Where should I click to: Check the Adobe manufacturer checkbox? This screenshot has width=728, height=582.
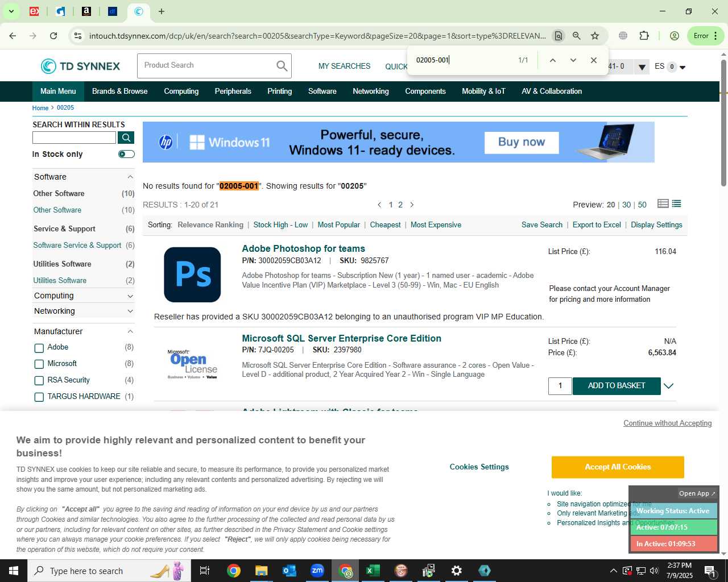(x=39, y=348)
